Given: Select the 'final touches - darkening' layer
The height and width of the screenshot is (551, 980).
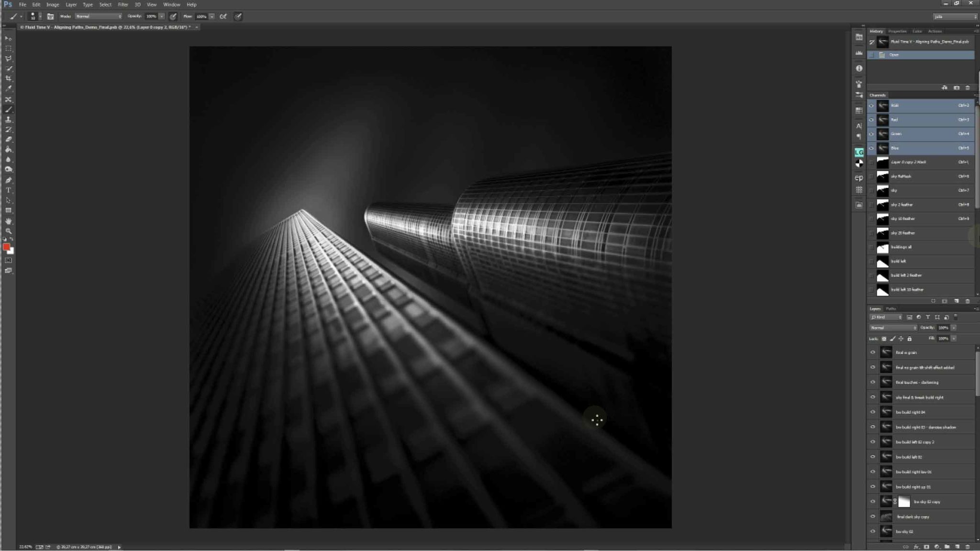Looking at the screenshot, I should 917,382.
